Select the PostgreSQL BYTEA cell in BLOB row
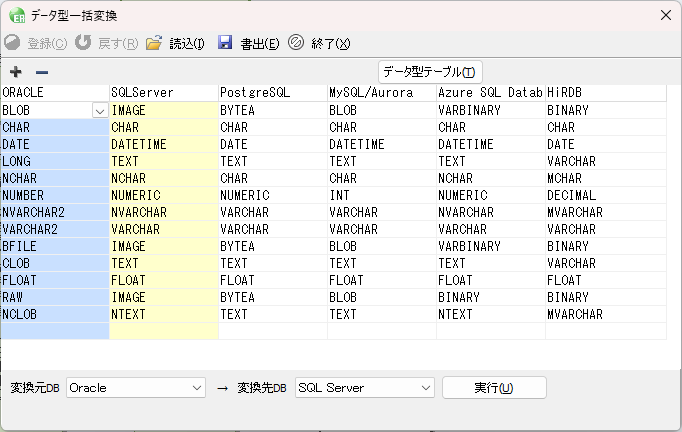Image resolution: width=682 pixels, height=432 pixels. 273,111
